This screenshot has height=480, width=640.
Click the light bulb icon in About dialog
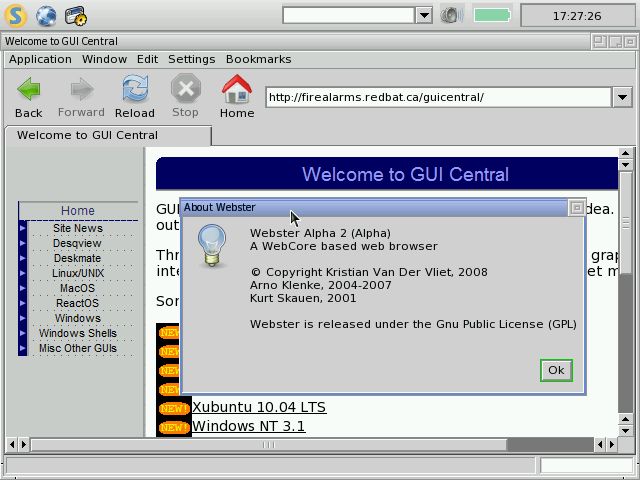click(x=211, y=246)
